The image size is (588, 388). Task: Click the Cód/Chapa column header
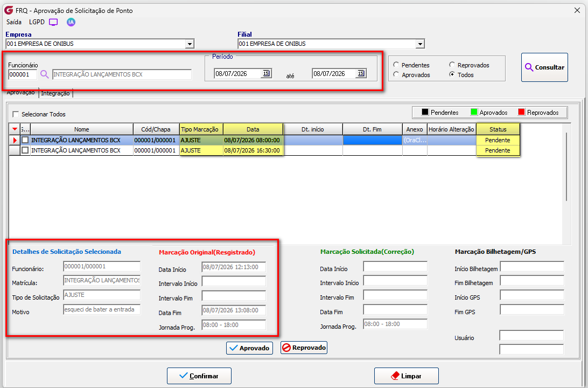[156, 129]
